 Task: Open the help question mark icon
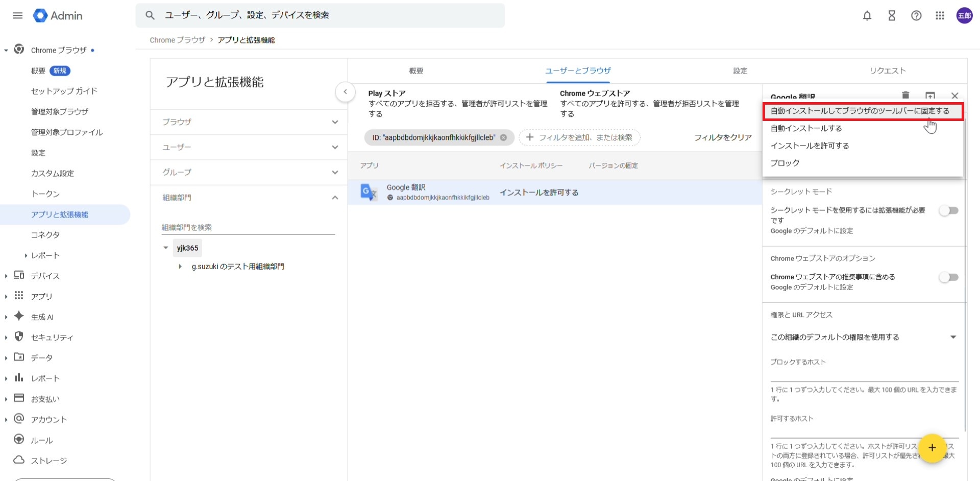(x=916, y=16)
